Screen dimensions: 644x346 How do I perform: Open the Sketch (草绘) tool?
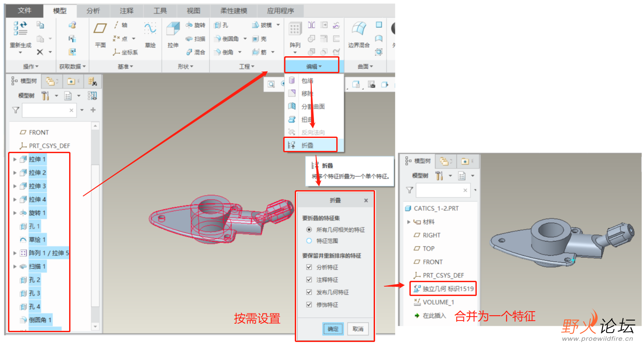click(150, 28)
